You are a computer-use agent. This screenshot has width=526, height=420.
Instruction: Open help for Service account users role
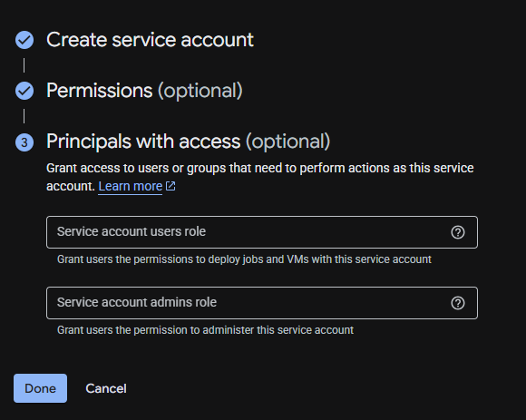pyautogui.click(x=458, y=232)
